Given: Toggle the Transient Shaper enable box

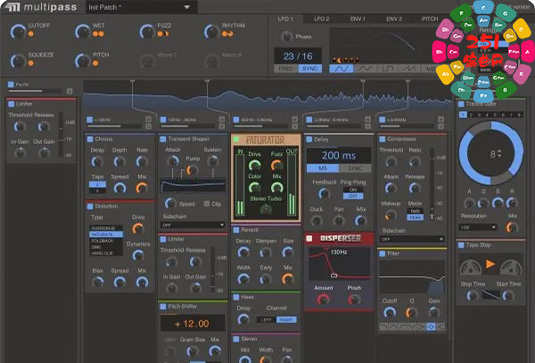Looking at the screenshot, I should [x=163, y=139].
